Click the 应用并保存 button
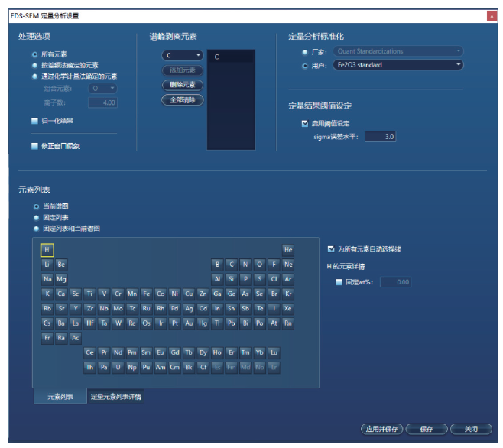The image size is (503, 448). click(381, 430)
